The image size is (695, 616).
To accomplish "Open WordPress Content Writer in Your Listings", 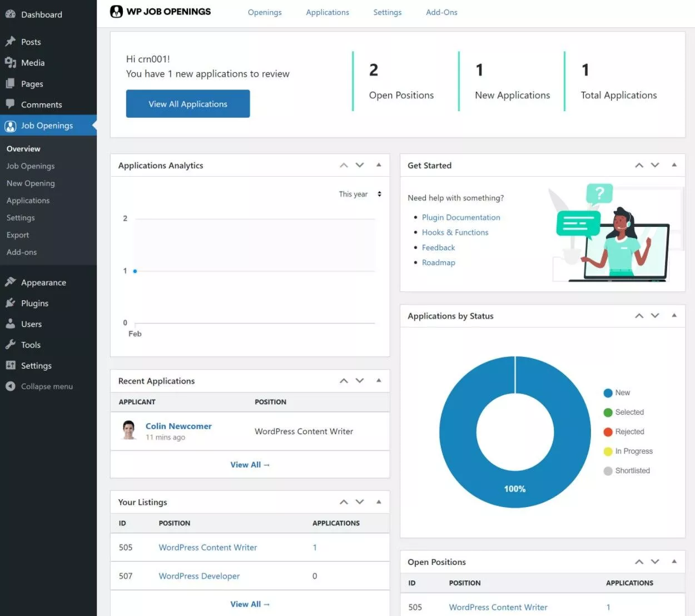I will (x=208, y=548).
